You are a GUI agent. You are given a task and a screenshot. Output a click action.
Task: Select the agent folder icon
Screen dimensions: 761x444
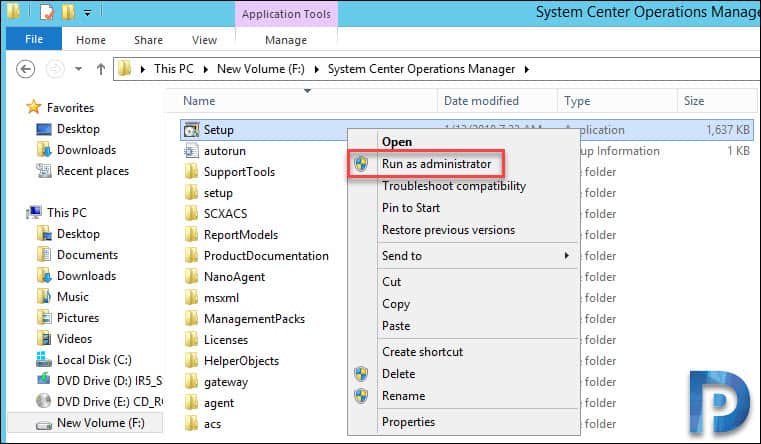coord(192,403)
